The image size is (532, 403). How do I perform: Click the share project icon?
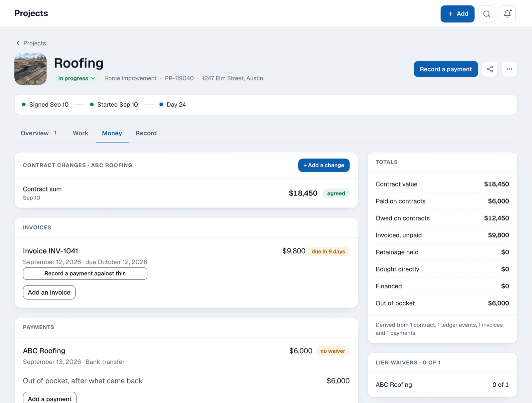click(x=490, y=69)
